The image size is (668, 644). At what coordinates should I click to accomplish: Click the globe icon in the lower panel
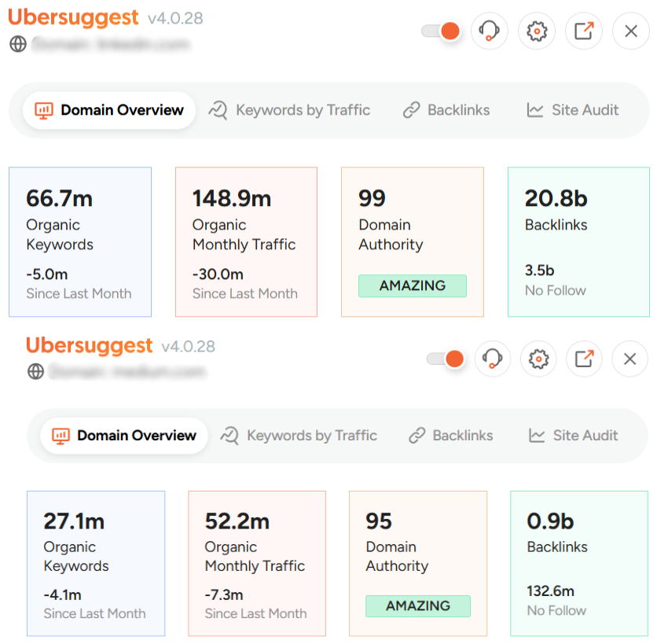click(x=35, y=371)
